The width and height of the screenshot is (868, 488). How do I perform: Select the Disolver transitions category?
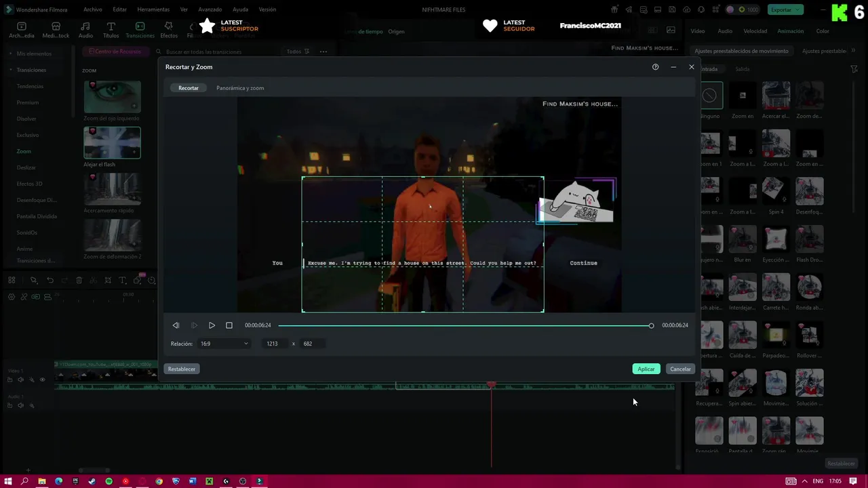pos(26,119)
